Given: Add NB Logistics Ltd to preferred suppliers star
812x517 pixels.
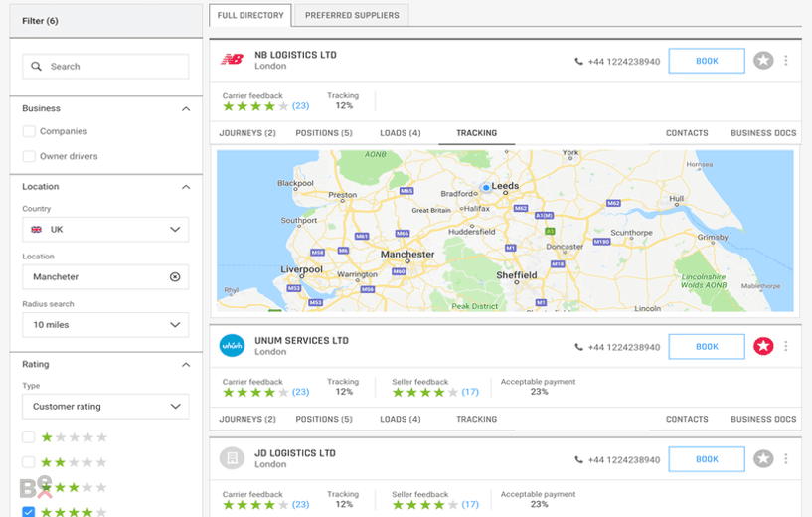Looking at the screenshot, I should [763, 61].
